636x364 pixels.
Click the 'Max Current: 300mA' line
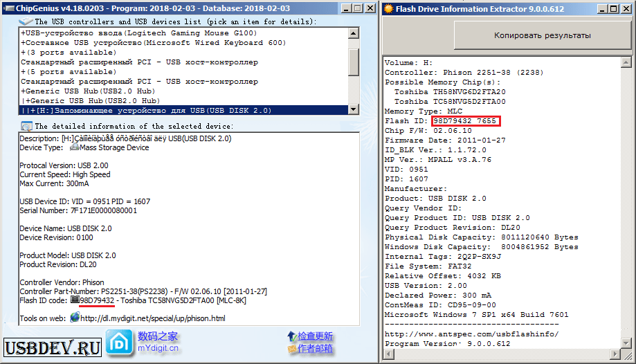[x=54, y=183]
